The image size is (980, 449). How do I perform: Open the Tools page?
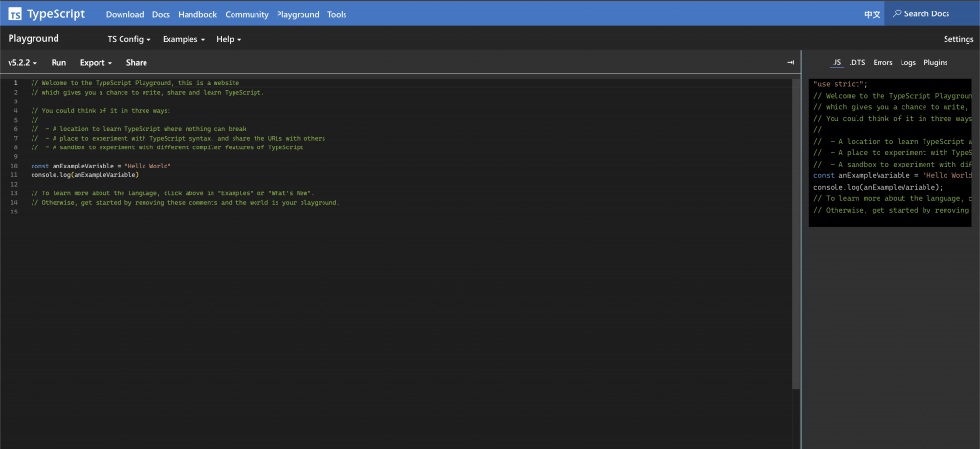coord(337,14)
